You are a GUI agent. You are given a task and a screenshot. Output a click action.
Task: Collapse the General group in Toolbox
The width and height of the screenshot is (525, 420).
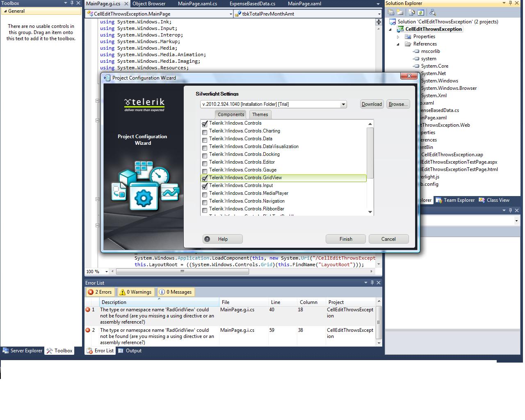coord(5,11)
